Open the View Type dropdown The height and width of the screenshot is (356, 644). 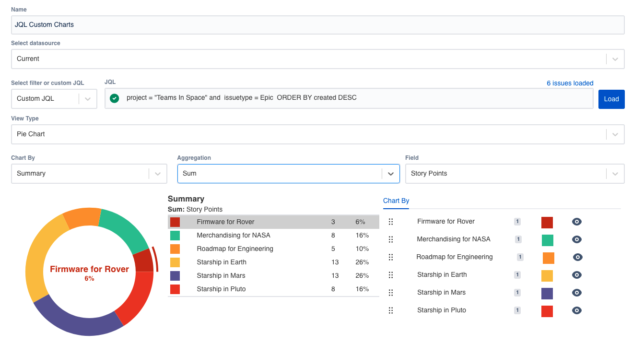click(614, 134)
